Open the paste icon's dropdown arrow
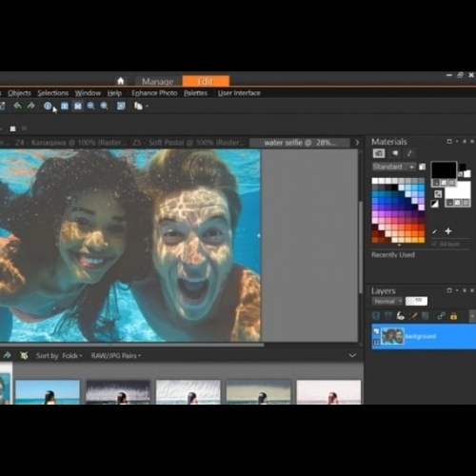Viewport: 476px width, 476px height. pos(147,107)
